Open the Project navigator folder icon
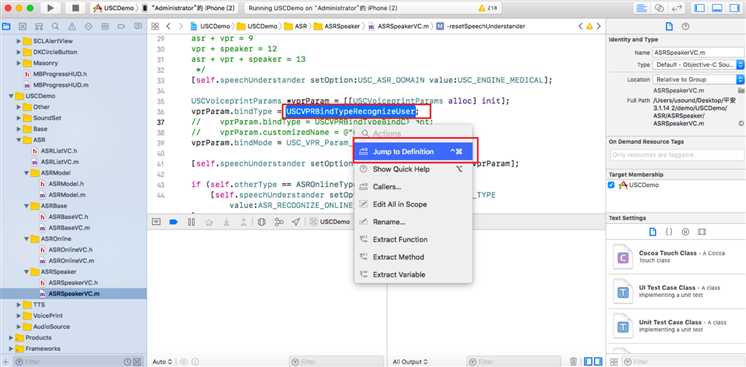 (x=6, y=26)
